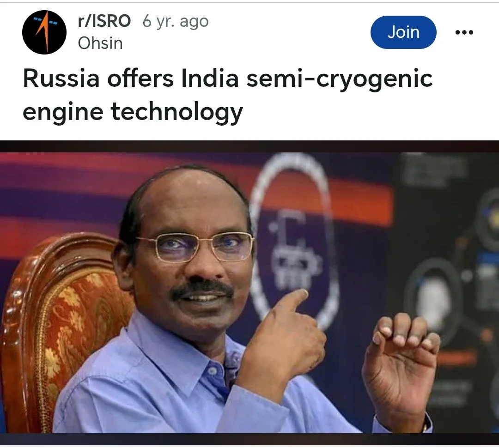
Task: Open the r/ISRO subreddit name link
Action: (x=104, y=21)
